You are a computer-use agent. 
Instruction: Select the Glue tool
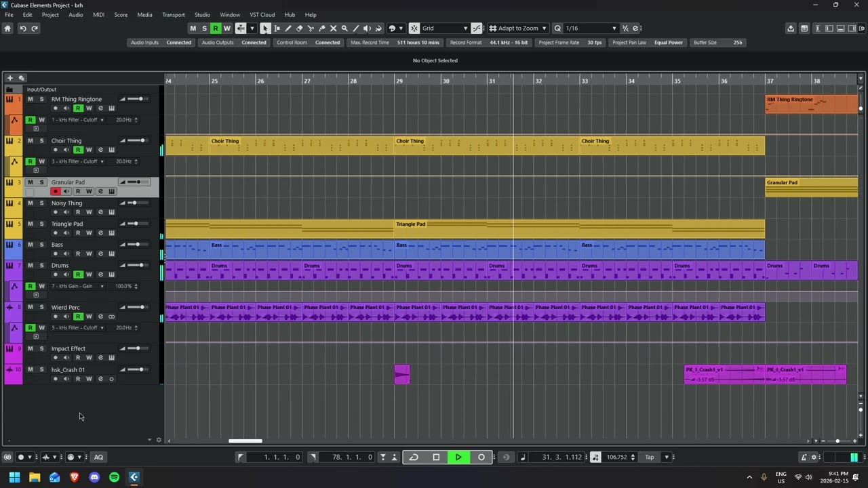coord(321,28)
